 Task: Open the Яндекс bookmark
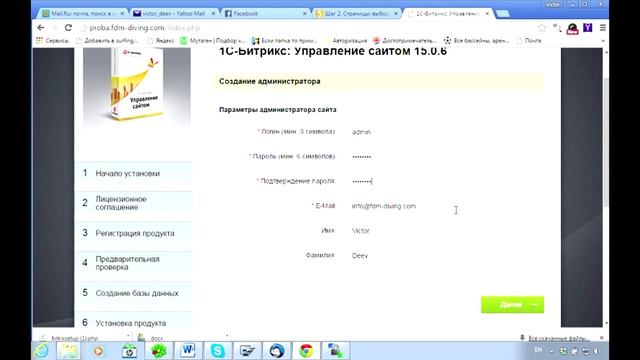[160, 40]
